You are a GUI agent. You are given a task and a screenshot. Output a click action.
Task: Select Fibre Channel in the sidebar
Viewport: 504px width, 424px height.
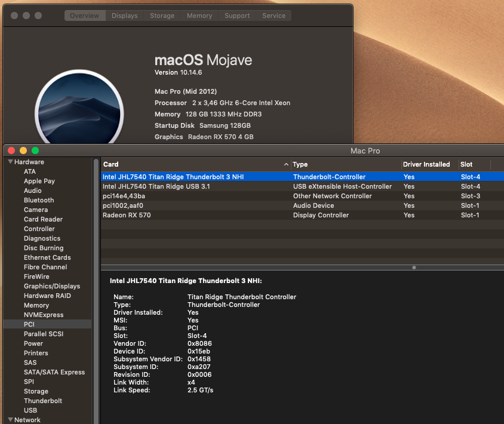[x=45, y=267]
